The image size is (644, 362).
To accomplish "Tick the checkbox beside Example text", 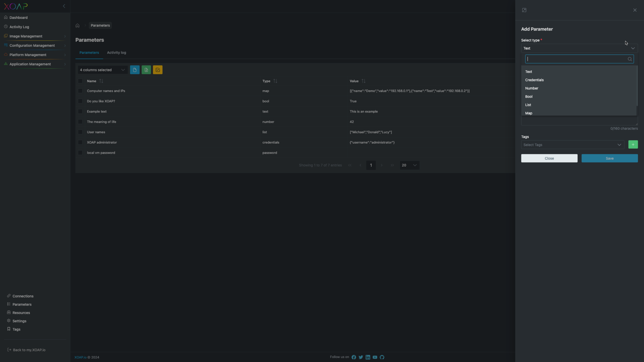I will click(x=80, y=111).
